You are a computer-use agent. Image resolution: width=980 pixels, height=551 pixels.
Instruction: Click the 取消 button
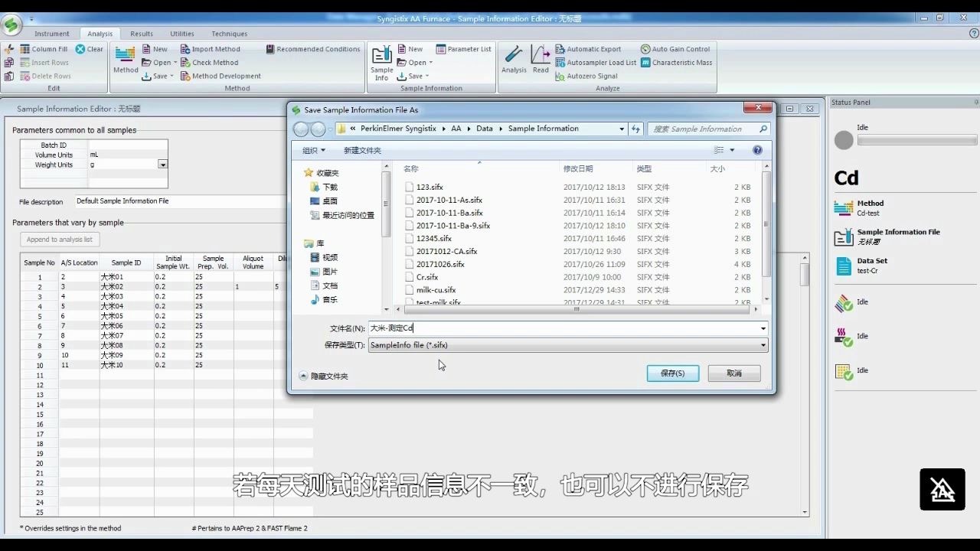(734, 373)
